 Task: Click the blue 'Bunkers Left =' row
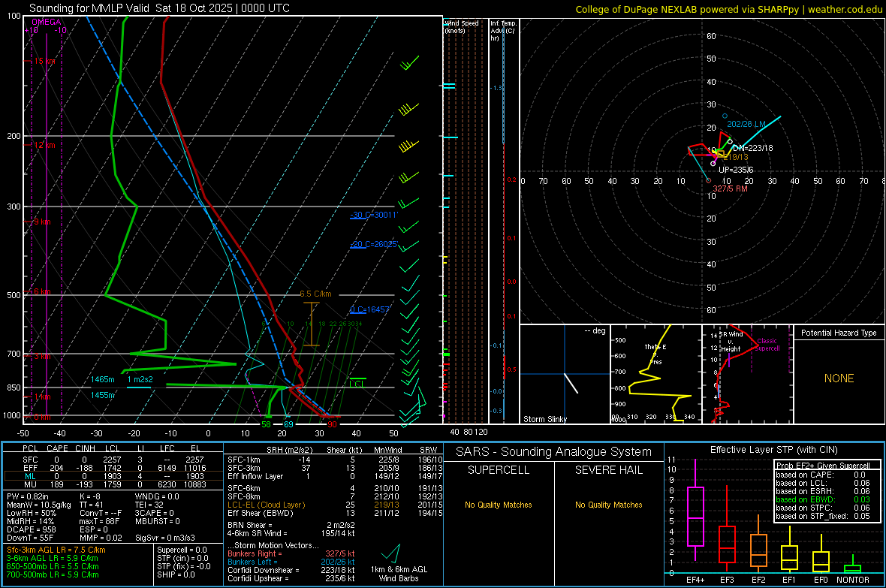click(x=291, y=562)
